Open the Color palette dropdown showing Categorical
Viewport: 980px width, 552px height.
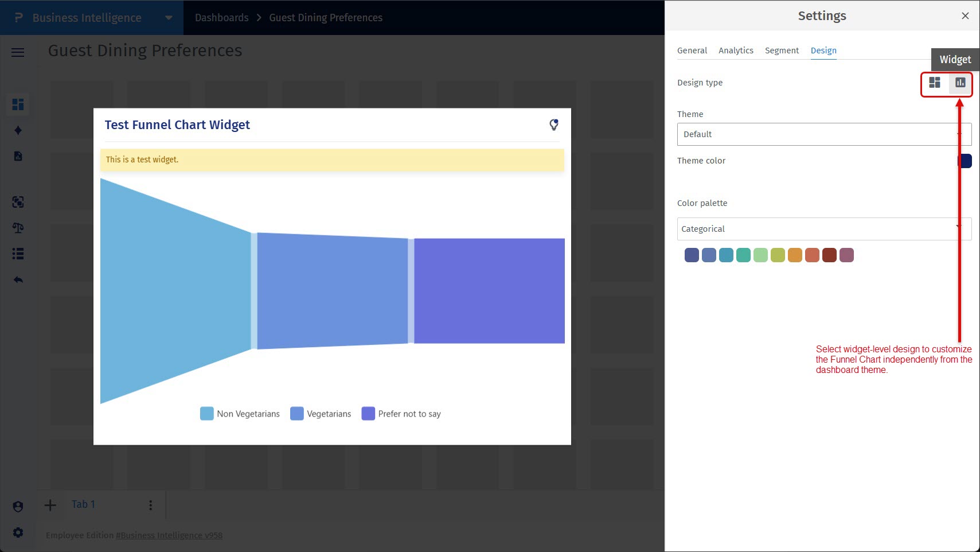click(824, 228)
